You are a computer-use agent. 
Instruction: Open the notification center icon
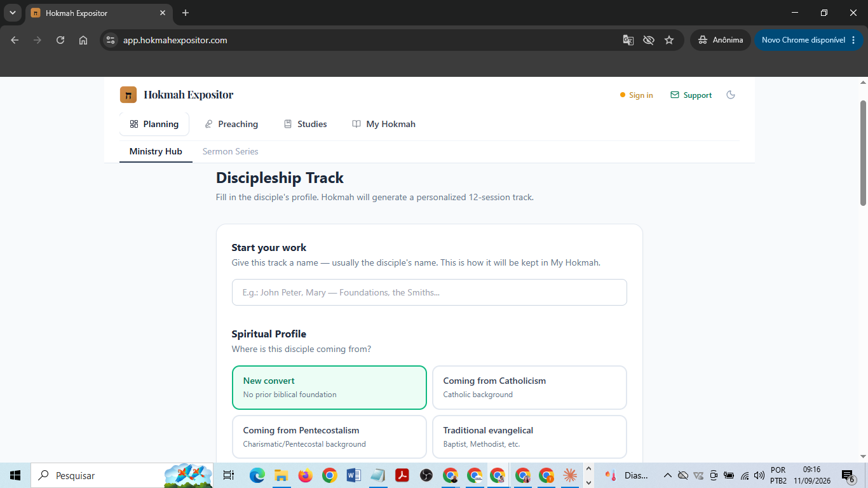[x=848, y=475]
